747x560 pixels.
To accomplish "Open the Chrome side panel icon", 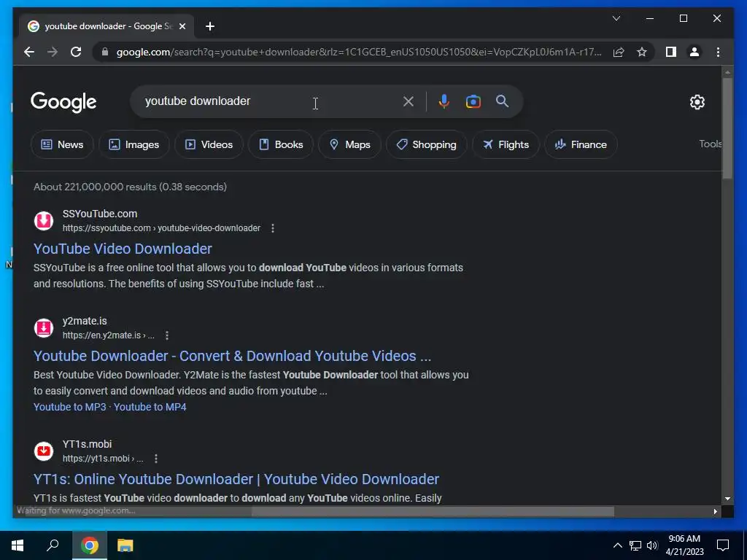I will pyautogui.click(x=671, y=52).
